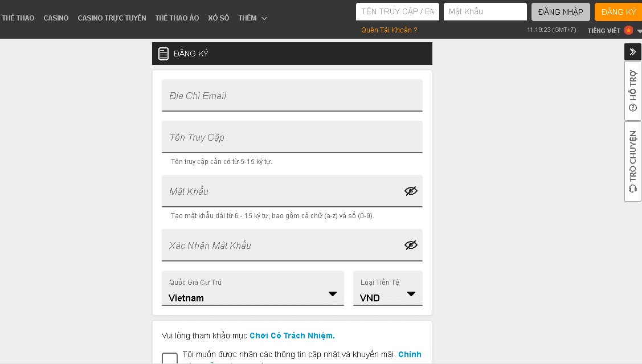Open the Chơi Có Trách Nhiệm link
The image size is (642, 364).
[292, 336]
